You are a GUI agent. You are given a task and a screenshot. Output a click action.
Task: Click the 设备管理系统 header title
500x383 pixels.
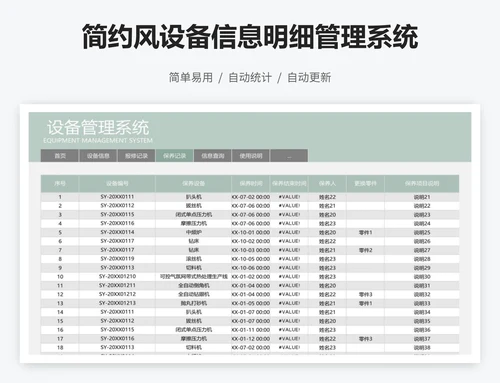tap(98, 127)
